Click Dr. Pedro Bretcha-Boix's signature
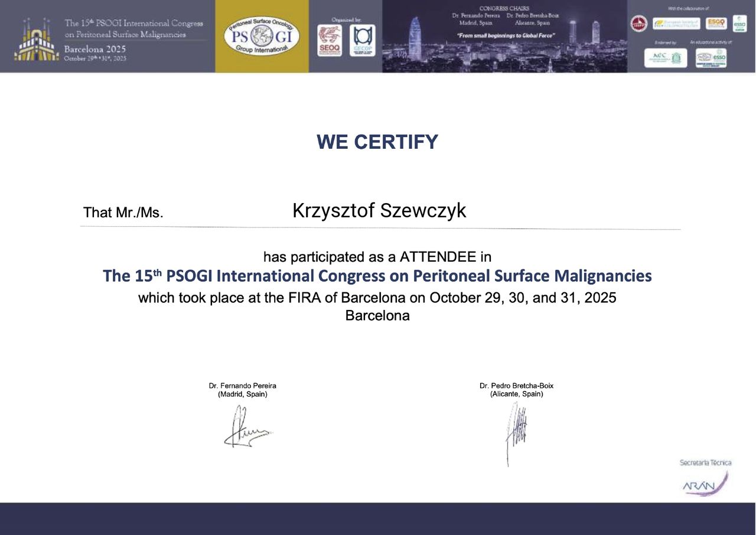The width and height of the screenshot is (756, 535). tap(515, 431)
